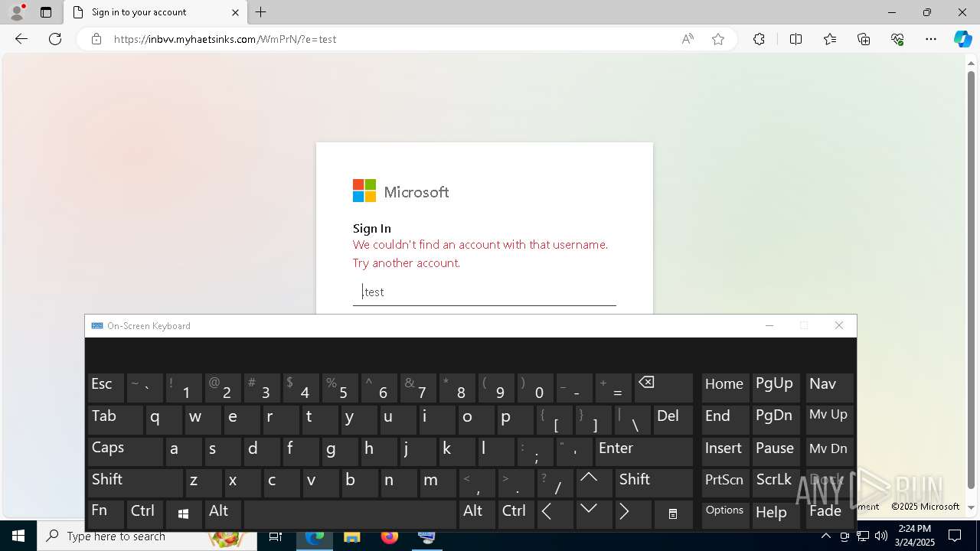Image resolution: width=980 pixels, height=551 pixels.
Task: Click the context menu key
Action: (x=673, y=514)
